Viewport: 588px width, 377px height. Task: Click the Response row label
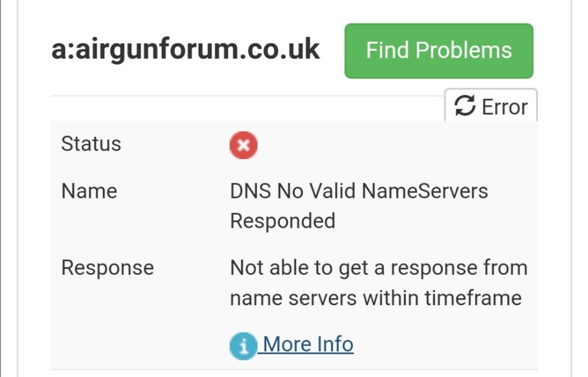(108, 268)
